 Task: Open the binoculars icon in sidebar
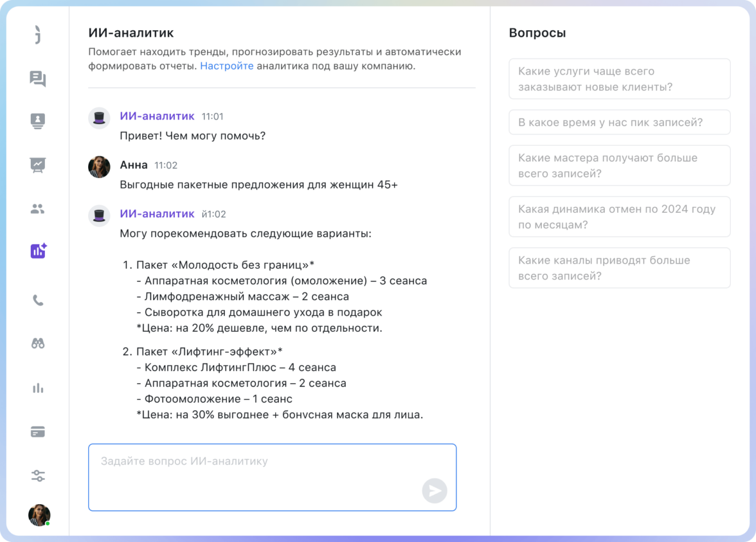[x=37, y=343]
